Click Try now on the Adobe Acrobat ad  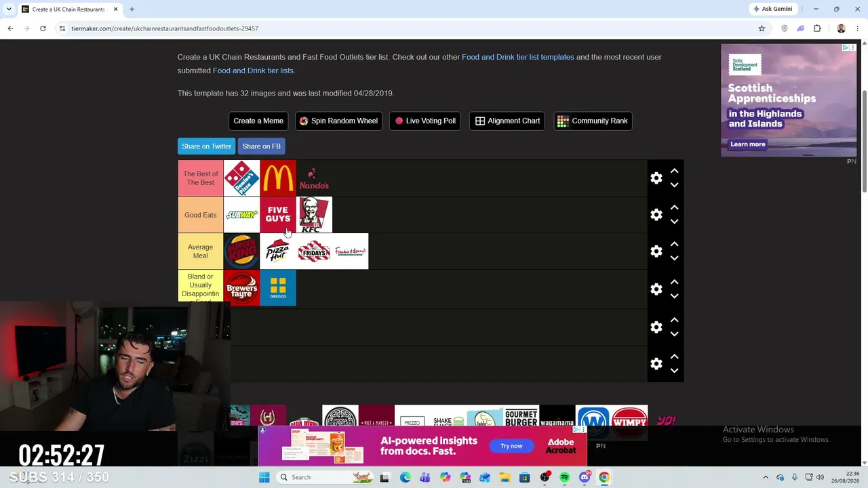[511, 446]
